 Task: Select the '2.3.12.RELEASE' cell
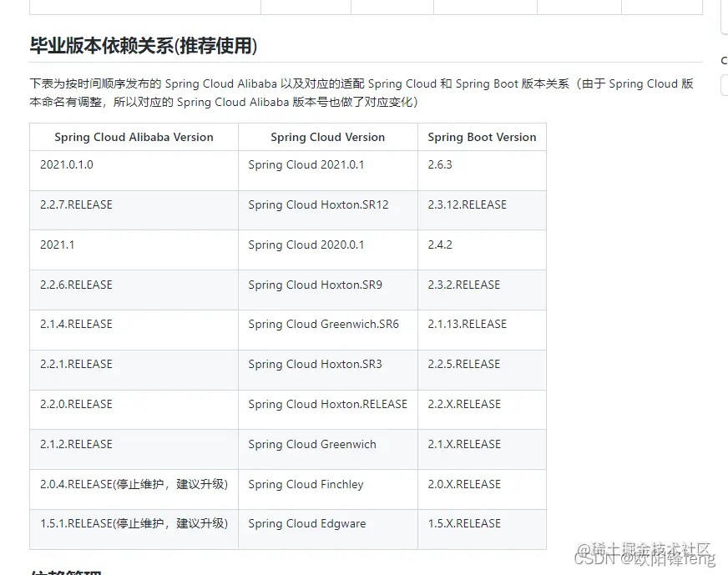[x=482, y=210]
